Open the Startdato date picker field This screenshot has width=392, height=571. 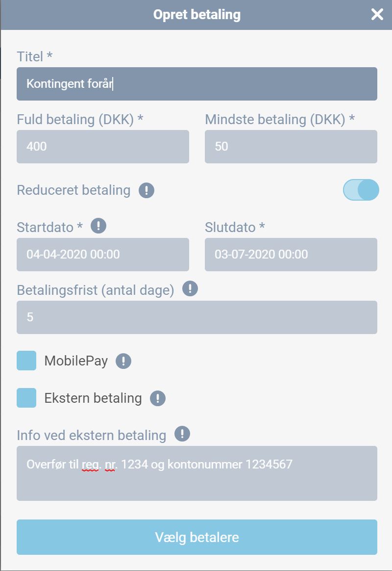tap(103, 255)
